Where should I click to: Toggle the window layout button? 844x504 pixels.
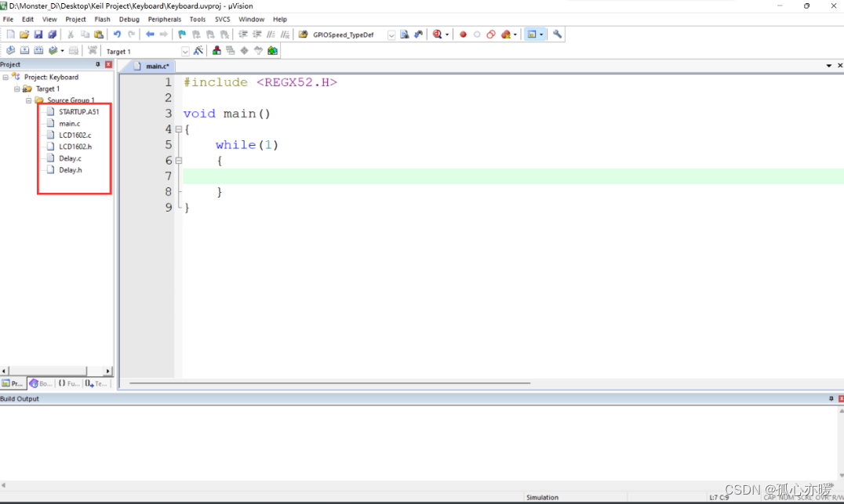(x=532, y=34)
